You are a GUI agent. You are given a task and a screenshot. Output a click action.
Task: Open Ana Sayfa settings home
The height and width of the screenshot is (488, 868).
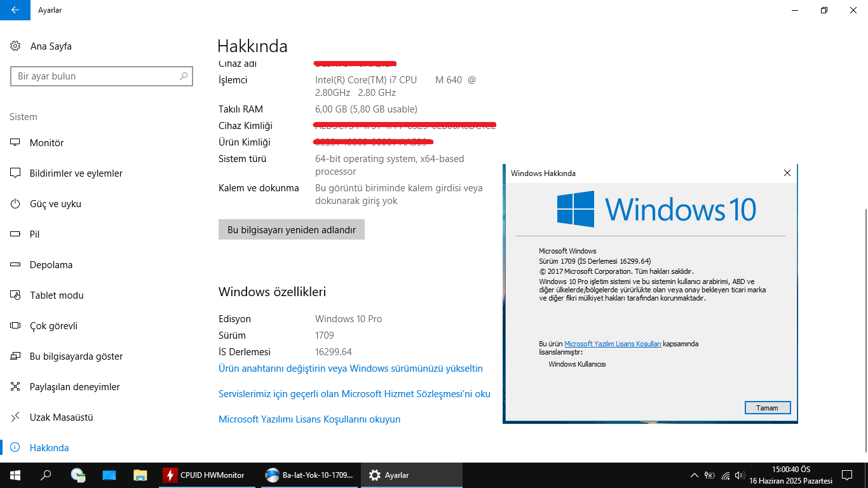[41, 46]
